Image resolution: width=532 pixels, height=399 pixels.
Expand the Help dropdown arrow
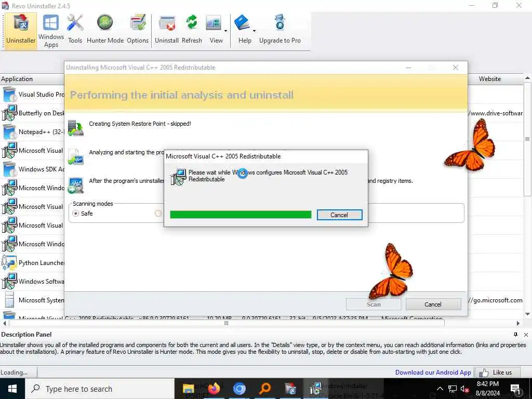tap(254, 31)
